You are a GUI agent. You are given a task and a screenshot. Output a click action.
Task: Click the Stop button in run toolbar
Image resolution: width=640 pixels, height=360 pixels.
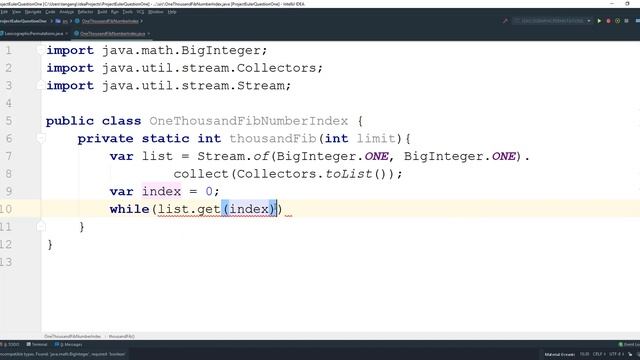(627, 21)
